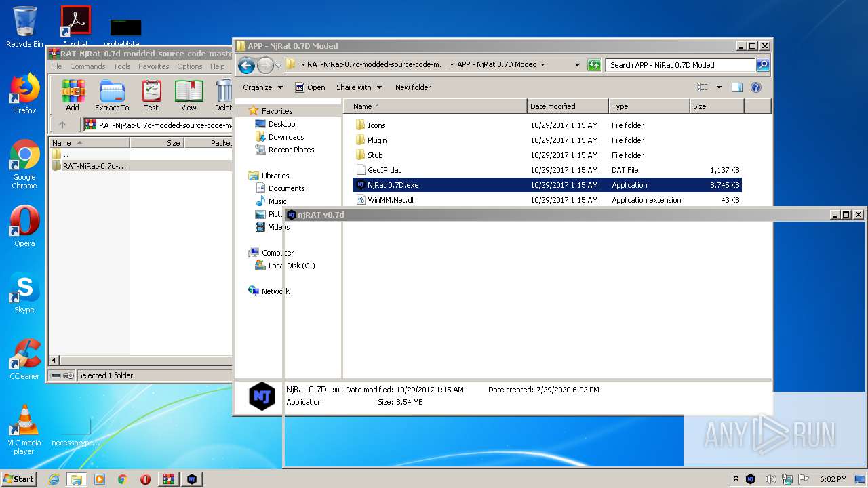Screen dimensions: 868x488
Task: Select WinMM.Net.dll file
Action: pyautogui.click(x=391, y=200)
